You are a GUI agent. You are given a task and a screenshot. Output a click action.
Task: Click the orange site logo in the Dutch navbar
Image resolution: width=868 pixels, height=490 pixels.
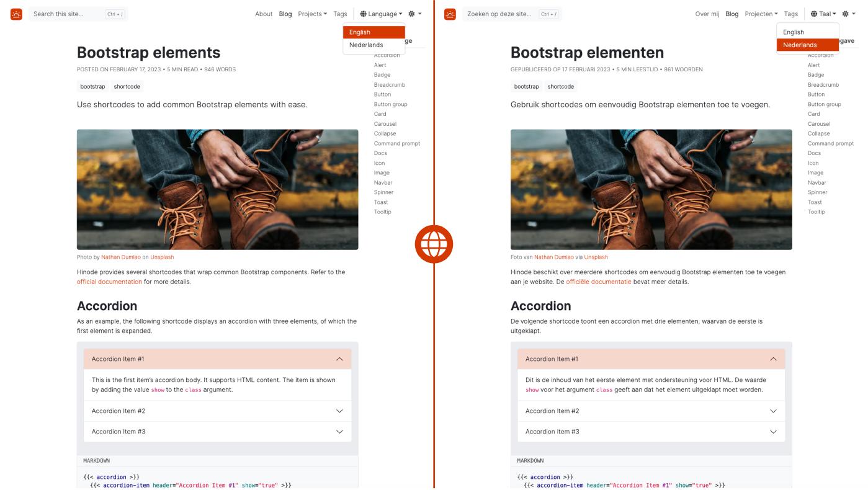point(450,14)
